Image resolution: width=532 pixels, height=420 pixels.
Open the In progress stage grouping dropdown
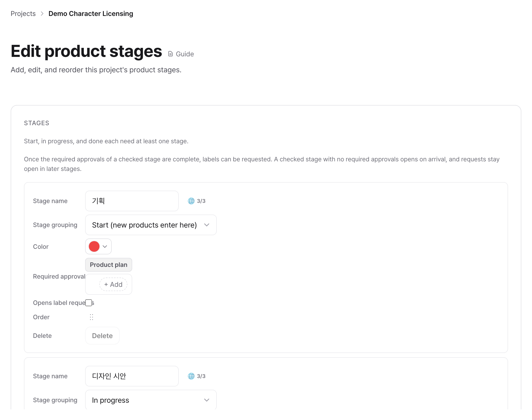pyautogui.click(x=151, y=400)
